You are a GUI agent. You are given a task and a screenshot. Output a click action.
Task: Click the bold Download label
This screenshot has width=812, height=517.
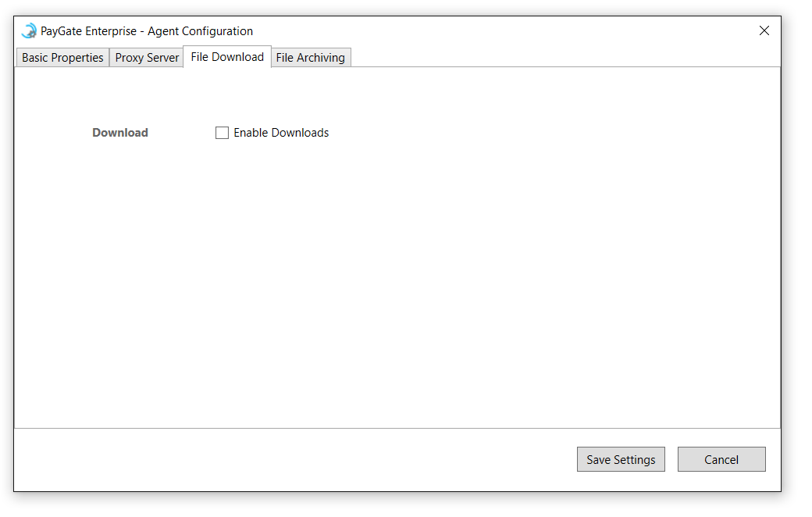coord(120,133)
